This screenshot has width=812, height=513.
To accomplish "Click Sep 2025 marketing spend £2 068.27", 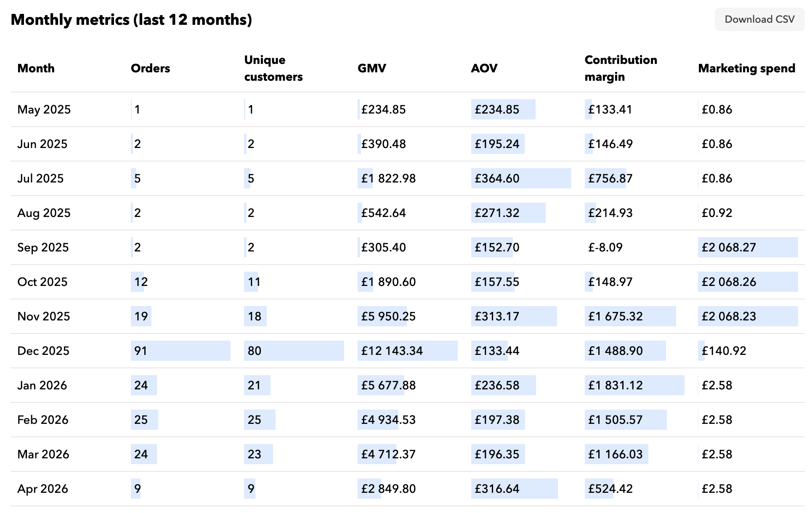I will (x=729, y=247).
